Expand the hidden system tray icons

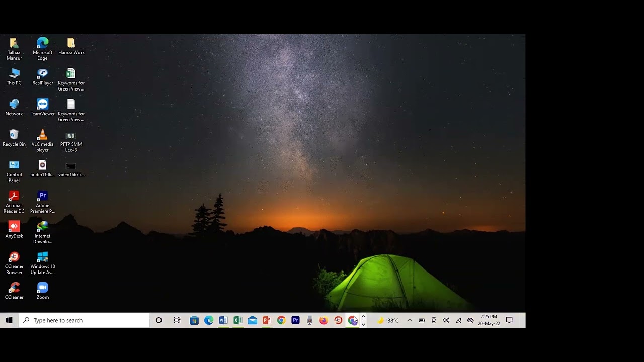409,320
